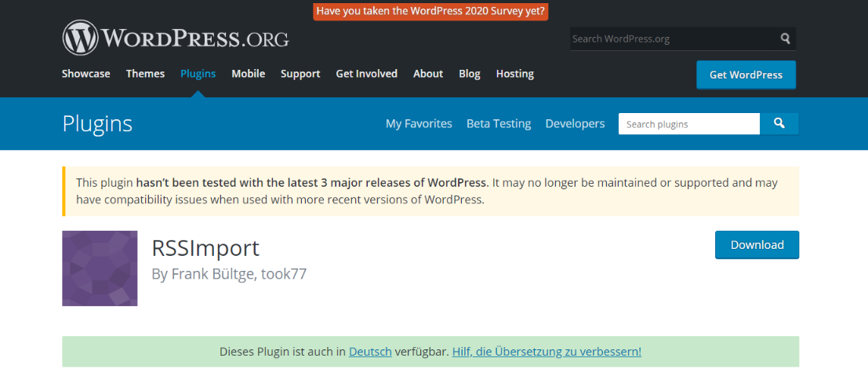The width and height of the screenshot is (868, 380).
Task: Download the RSSImport plugin
Action: click(757, 245)
